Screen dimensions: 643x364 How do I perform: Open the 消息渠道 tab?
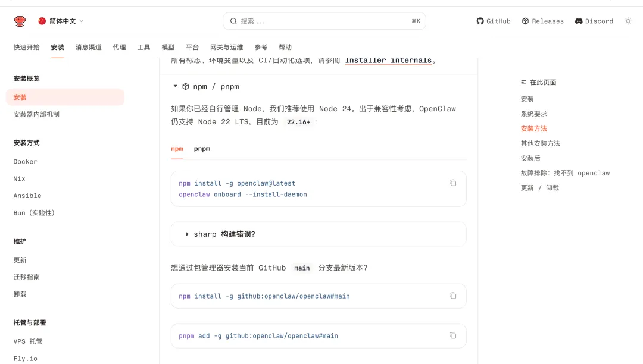[89, 47]
